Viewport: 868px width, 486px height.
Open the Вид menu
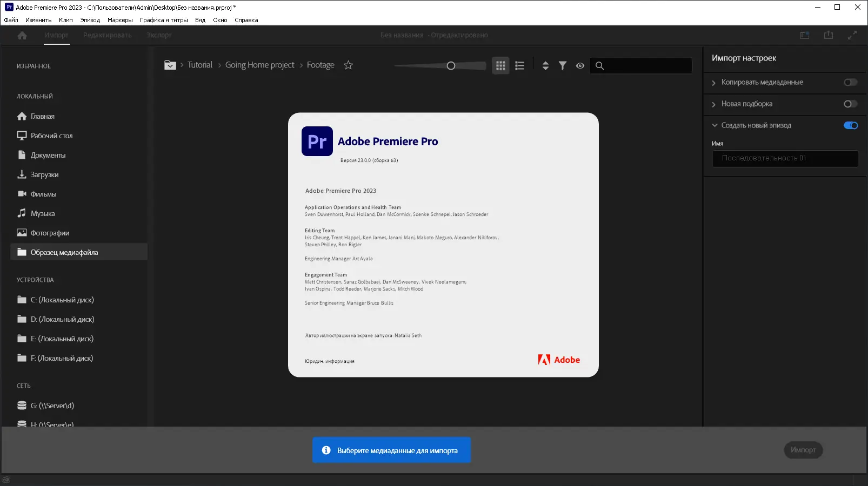[201, 20]
